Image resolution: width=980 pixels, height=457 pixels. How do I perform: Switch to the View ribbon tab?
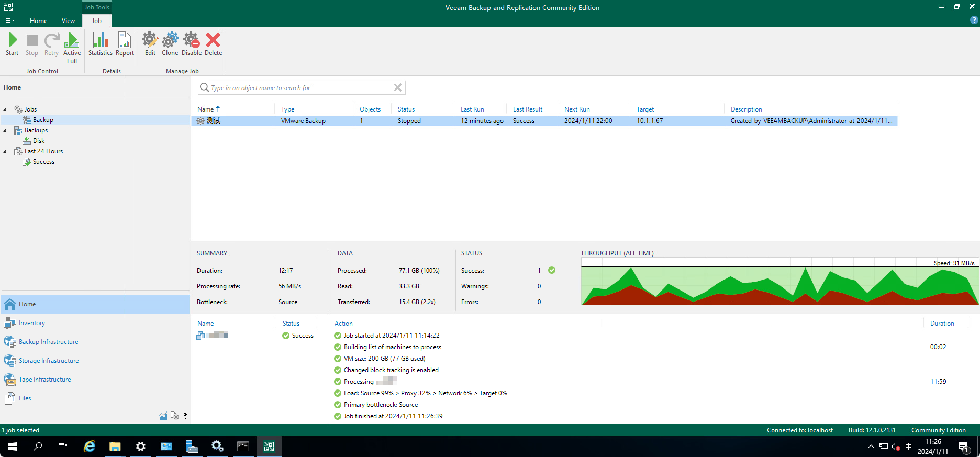point(68,21)
